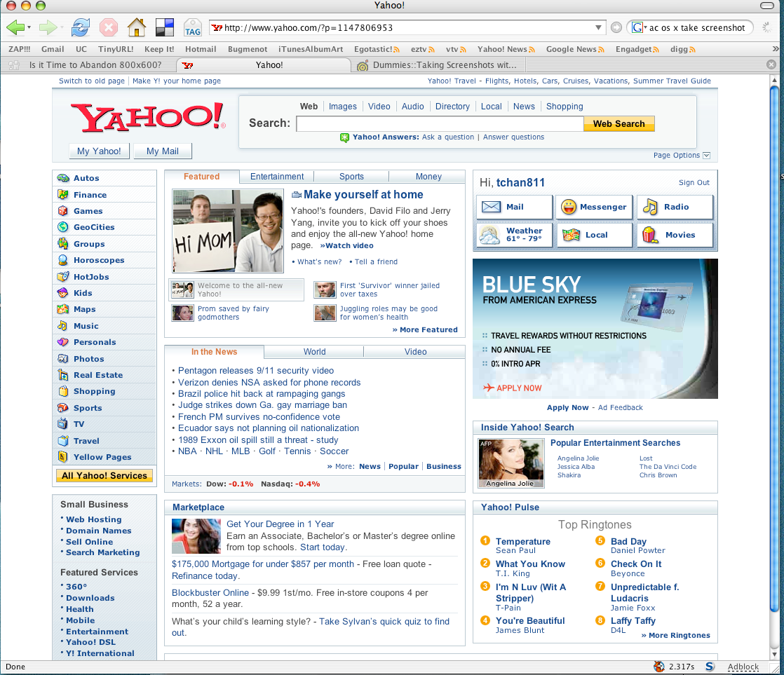Click the Horoscopes sidebar icon
The height and width of the screenshot is (675, 784).
[x=62, y=260]
